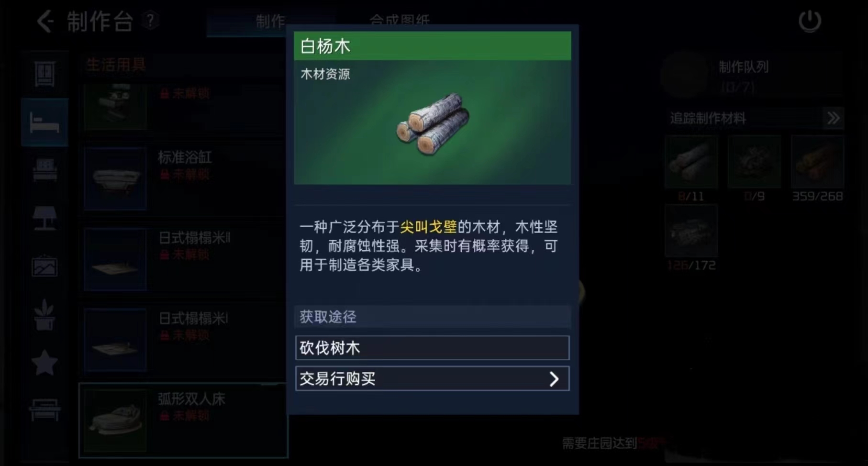Select the wardrobe category icon in sidebar
The height and width of the screenshot is (466, 868).
pos(45,74)
